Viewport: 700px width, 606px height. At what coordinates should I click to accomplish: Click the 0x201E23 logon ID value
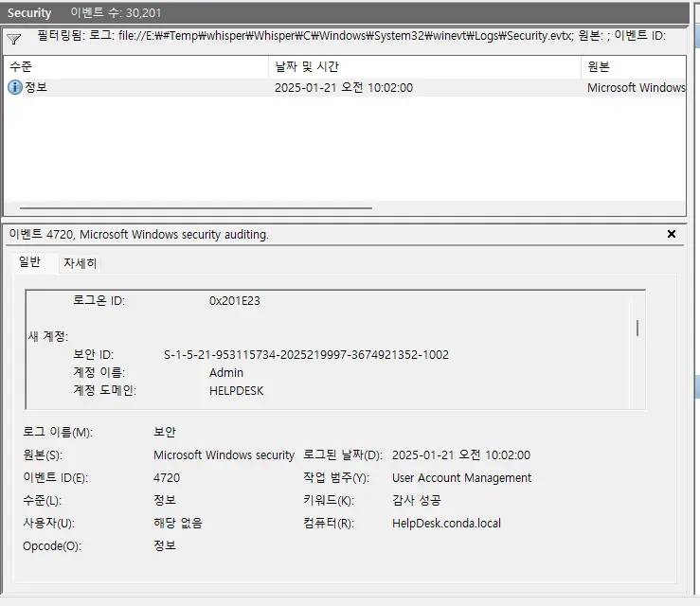pos(234,301)
